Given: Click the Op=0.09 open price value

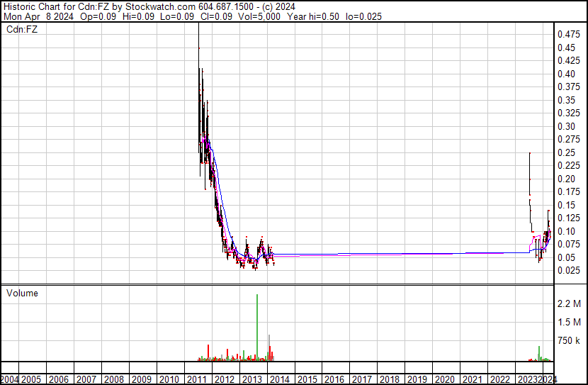Looking at the screenshot, I should click(x=98, y=16).
